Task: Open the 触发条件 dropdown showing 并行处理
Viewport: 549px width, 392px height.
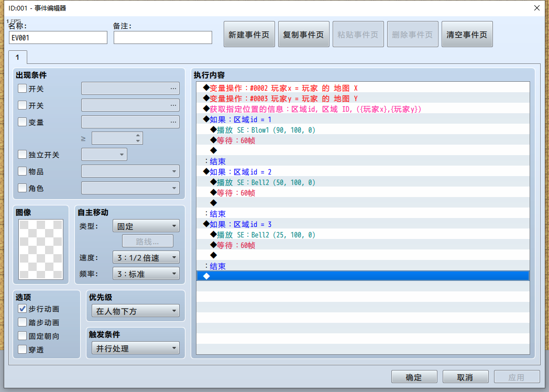Action: tap(136, 348)
